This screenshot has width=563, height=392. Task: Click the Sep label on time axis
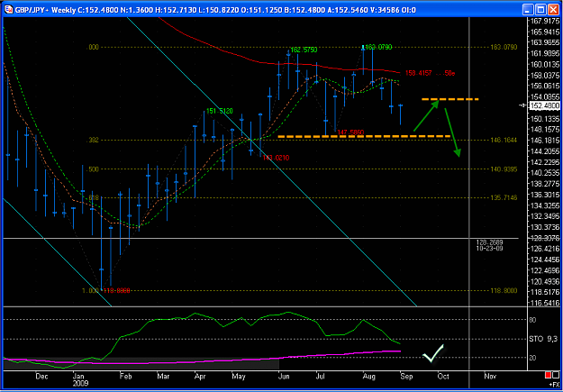[x=406, y=377]
